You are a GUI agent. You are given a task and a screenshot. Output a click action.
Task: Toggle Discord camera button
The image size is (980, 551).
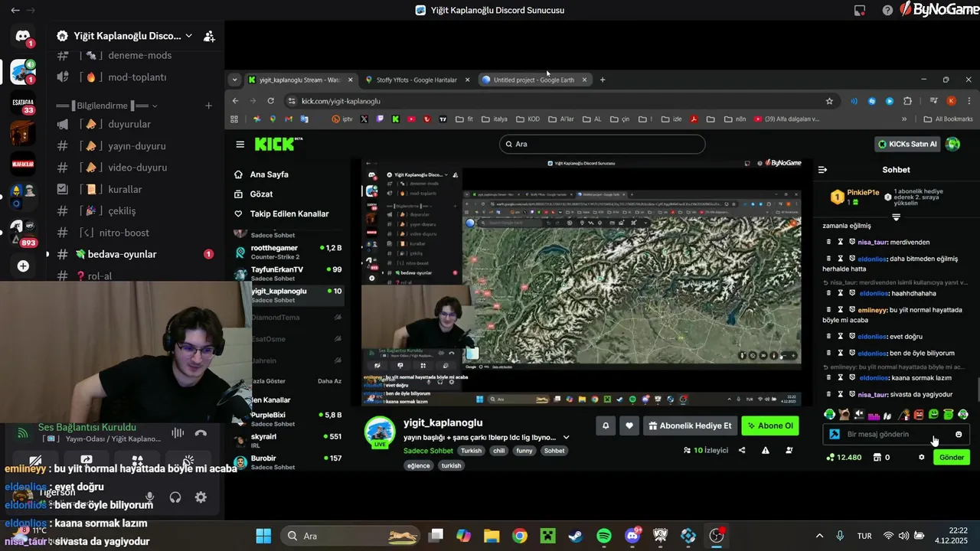click(x=35, y=461)
